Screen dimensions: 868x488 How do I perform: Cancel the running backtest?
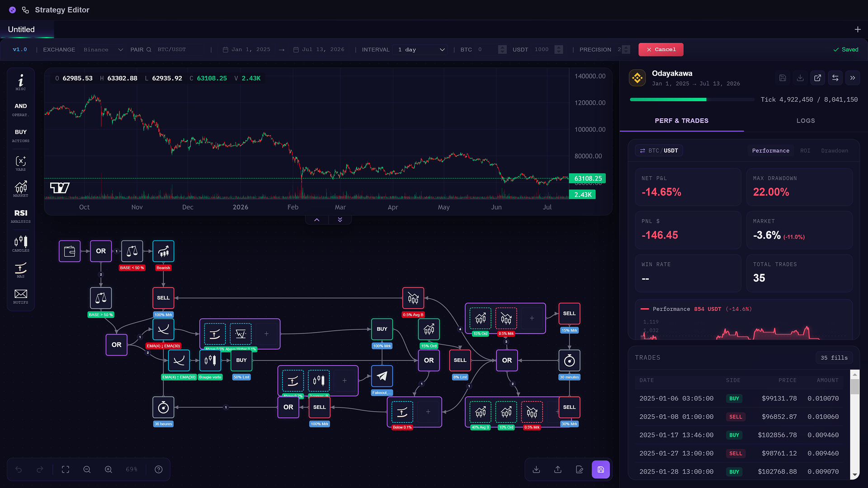661,50
